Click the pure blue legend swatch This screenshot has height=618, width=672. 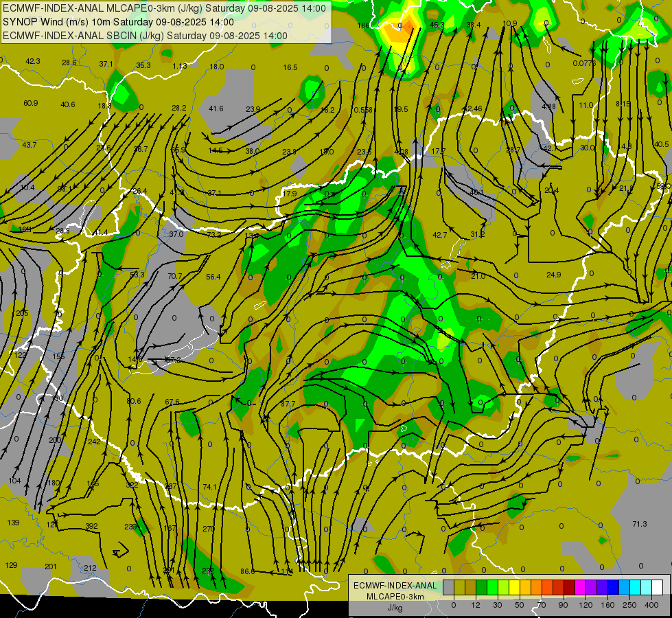613,587
